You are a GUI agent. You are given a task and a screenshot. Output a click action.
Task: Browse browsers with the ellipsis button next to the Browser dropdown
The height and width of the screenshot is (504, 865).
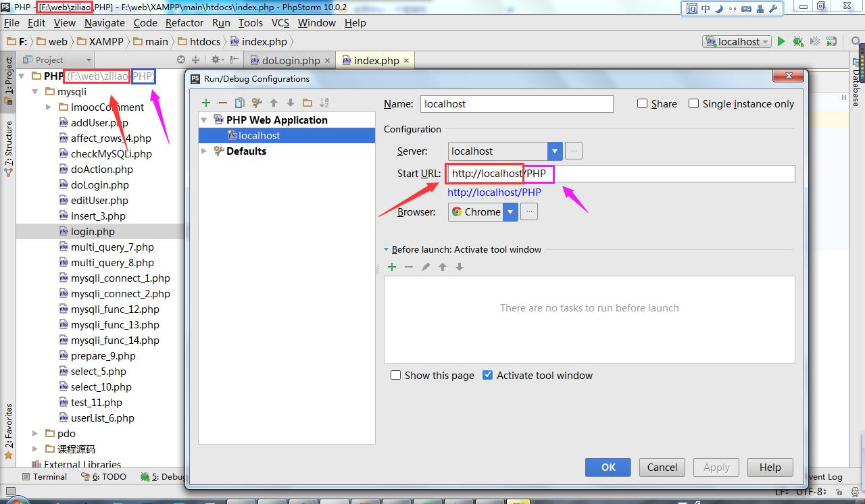529,211
